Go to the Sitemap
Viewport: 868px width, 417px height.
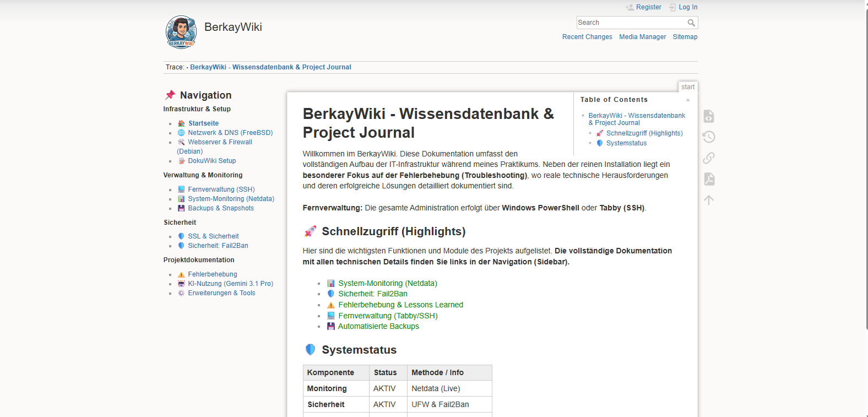tap(685, 37)
